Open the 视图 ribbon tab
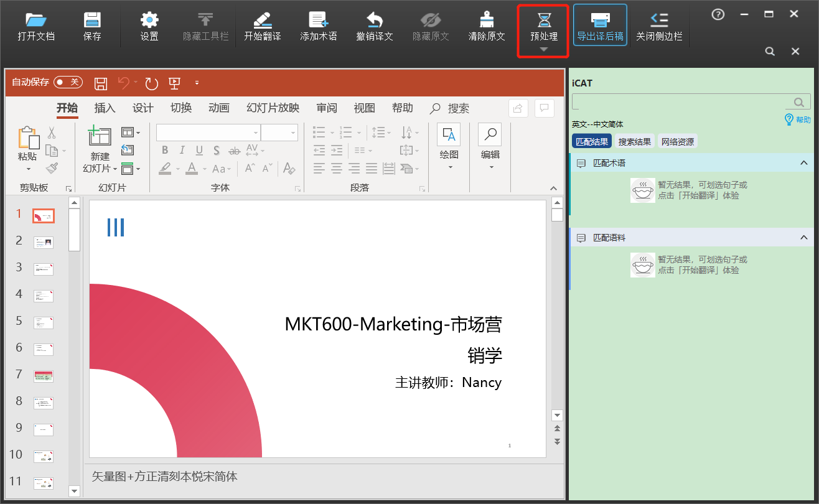Viewport: 819px width, 504px height. 364,108
